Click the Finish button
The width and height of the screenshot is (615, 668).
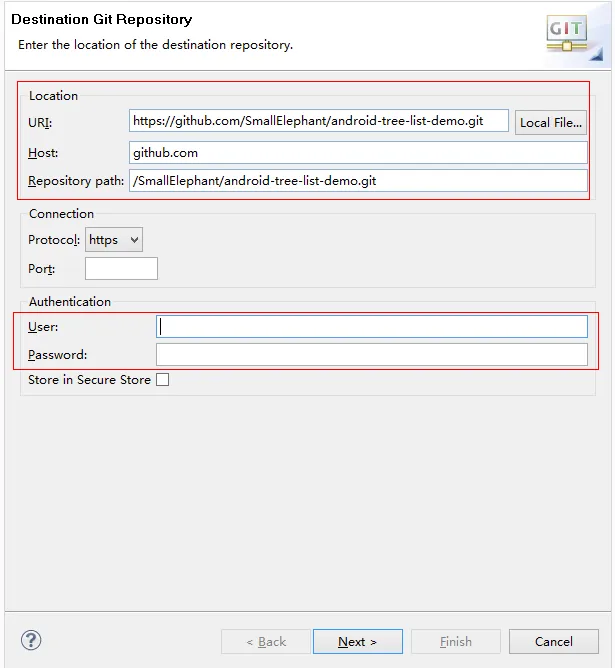click(x=455, y=642)
